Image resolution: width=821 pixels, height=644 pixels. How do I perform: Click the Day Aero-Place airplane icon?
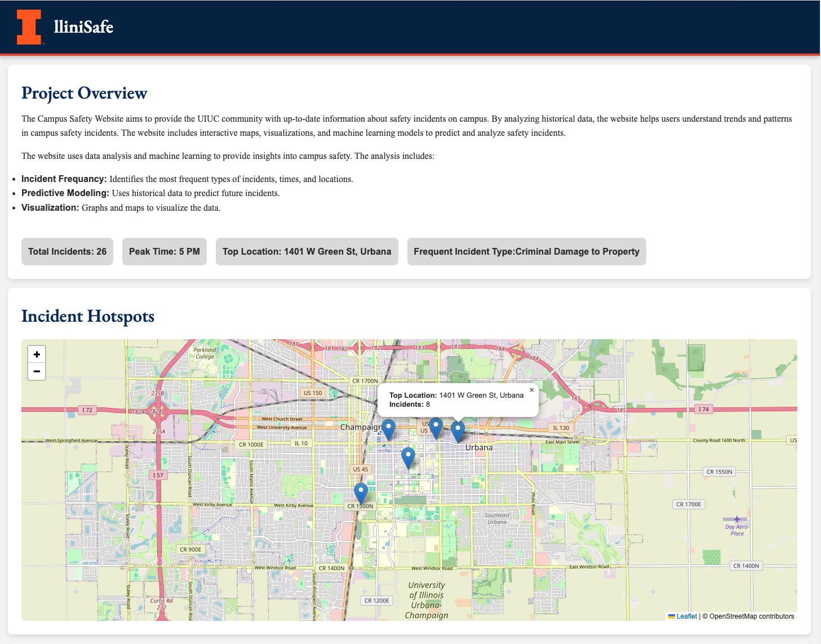click(x=736, y=519)
